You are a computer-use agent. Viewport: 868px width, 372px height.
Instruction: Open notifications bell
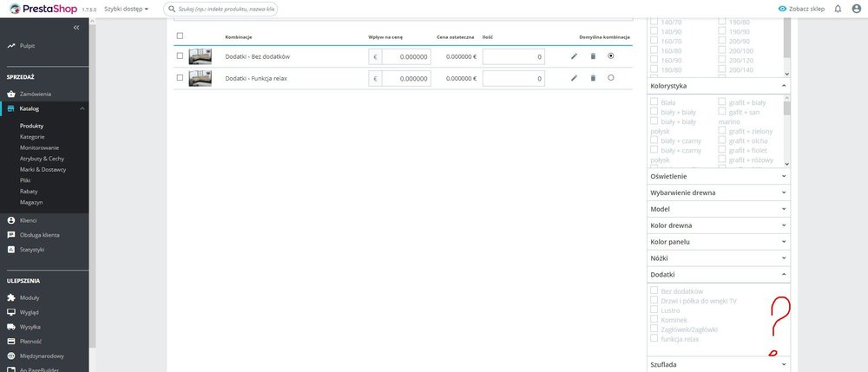(838, 9)
